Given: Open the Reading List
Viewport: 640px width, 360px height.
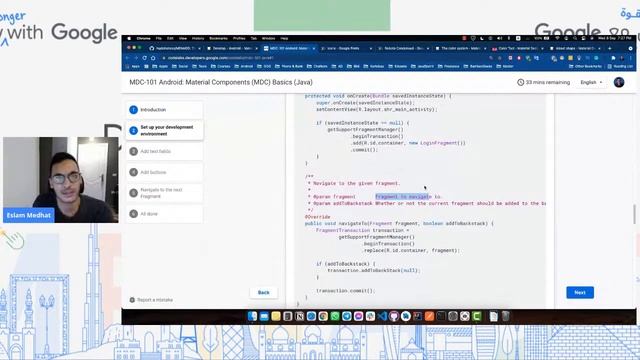Looking at the screenshot, I should coord(620,66).
